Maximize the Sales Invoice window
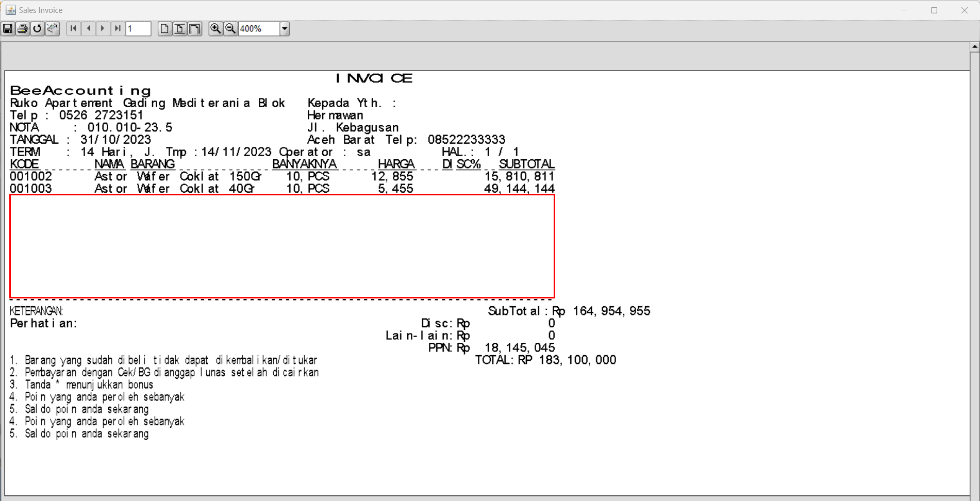 tap(934, 10)
